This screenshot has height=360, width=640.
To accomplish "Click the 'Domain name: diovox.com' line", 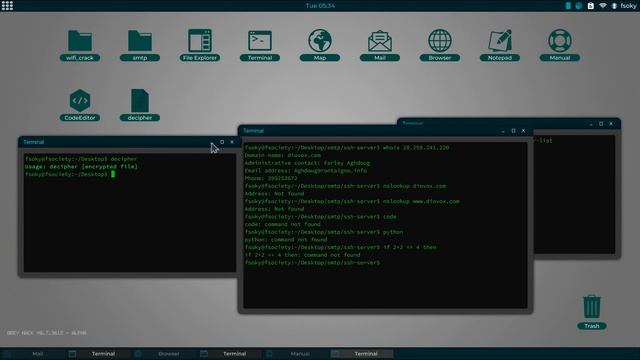I will [282, 156].
